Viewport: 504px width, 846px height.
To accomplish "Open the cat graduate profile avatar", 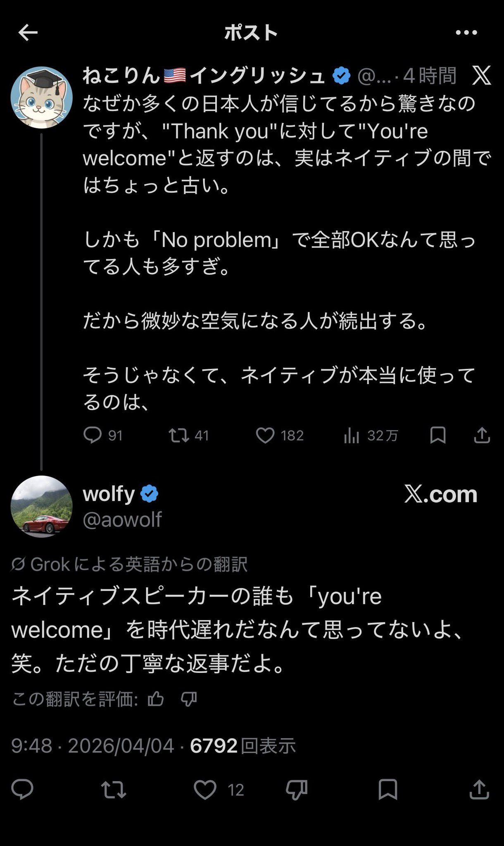I will pos(41,97).
